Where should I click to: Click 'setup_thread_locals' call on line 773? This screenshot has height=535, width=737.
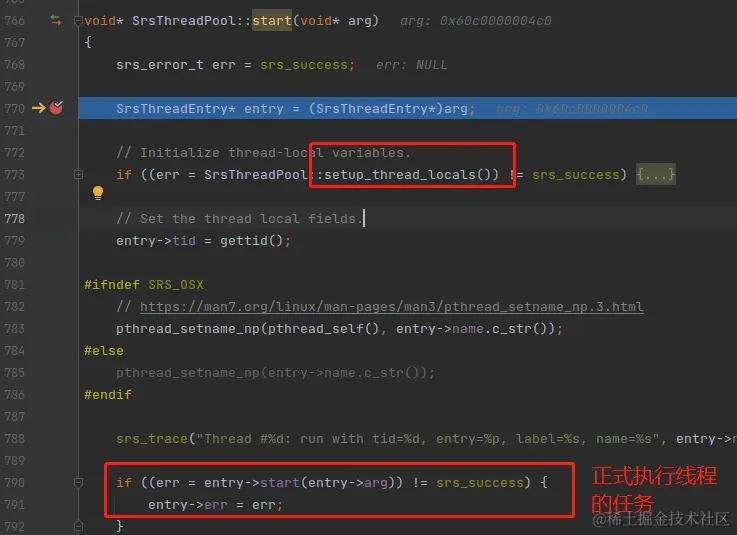click(x=400, y=175)
